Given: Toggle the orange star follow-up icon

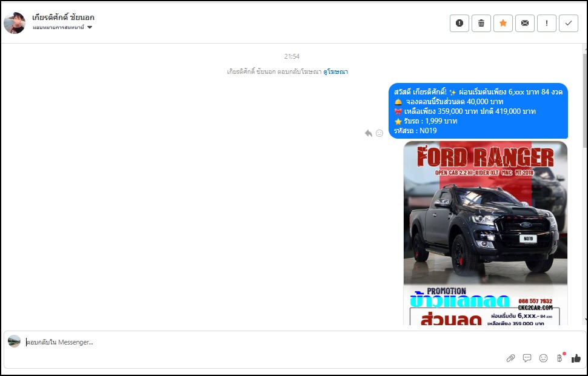Looking at the screenshot, I should click(x=503, y=23).
